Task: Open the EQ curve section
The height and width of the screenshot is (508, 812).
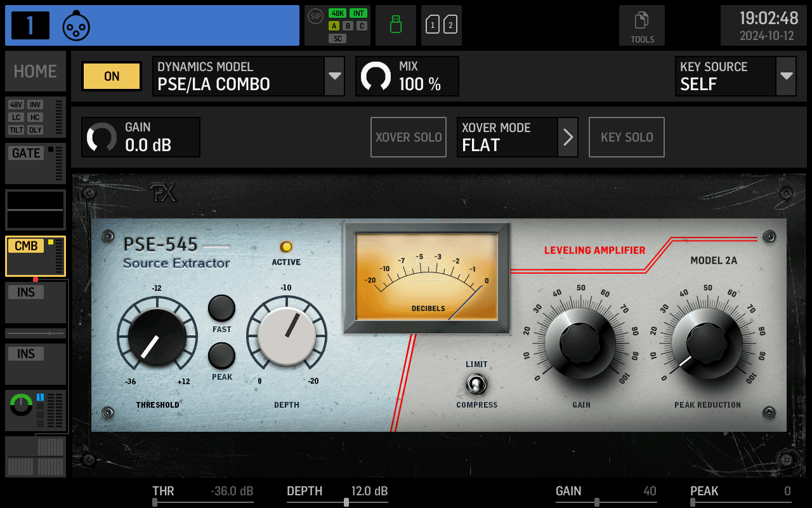Action: [36, 210]
